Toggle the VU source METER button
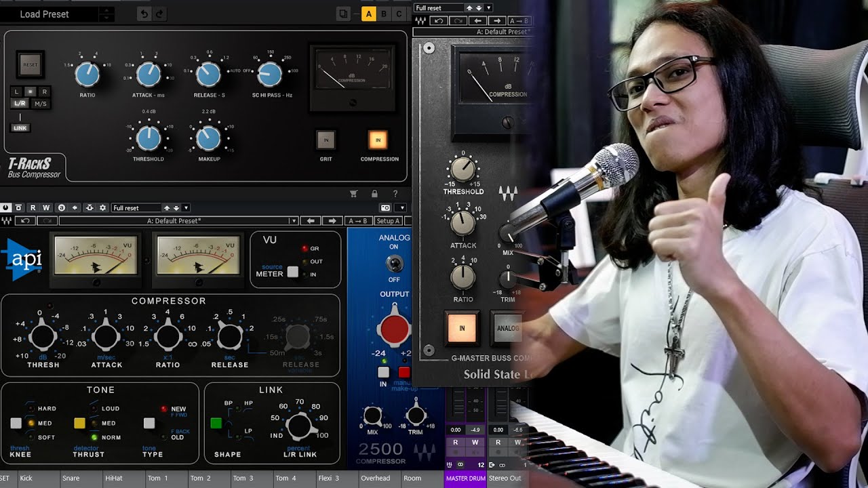Viewport: 868px width, 488px height. coord(293,272)
